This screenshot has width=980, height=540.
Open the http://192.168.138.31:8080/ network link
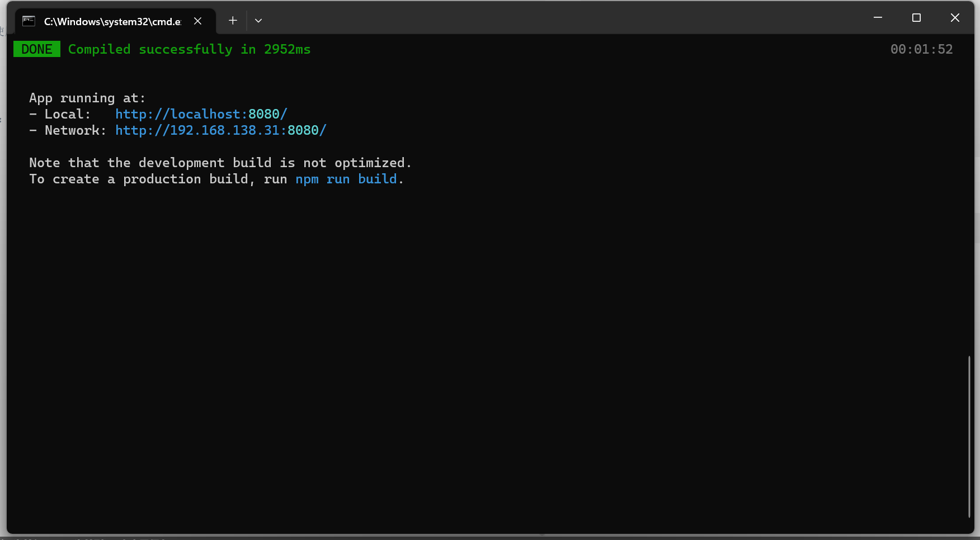point(221,130)
